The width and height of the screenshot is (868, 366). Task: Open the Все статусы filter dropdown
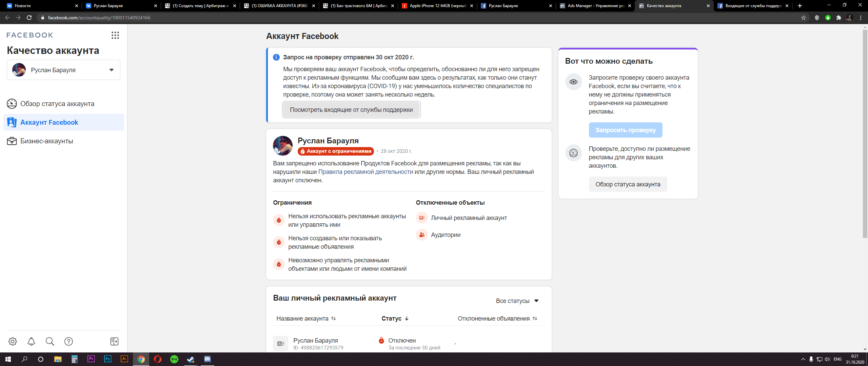coord(517,301)
